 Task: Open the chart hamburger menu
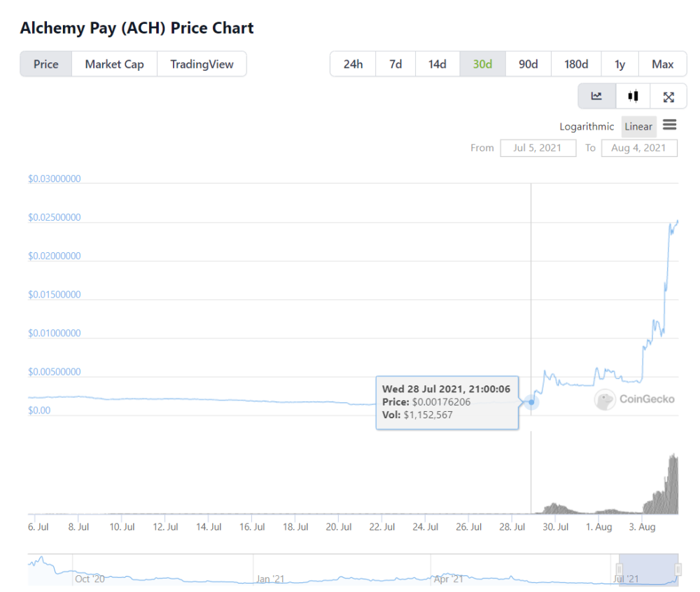pyautogui.click(x=670, y=125)
